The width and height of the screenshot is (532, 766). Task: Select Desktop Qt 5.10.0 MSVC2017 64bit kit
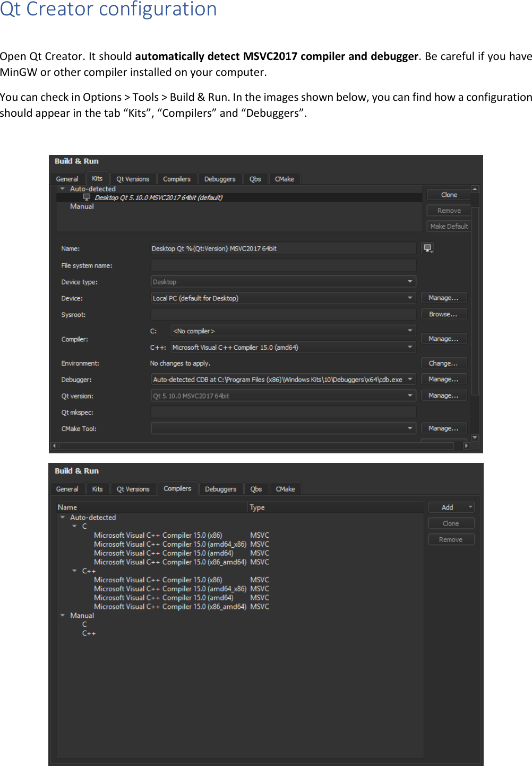click(239, 197)
